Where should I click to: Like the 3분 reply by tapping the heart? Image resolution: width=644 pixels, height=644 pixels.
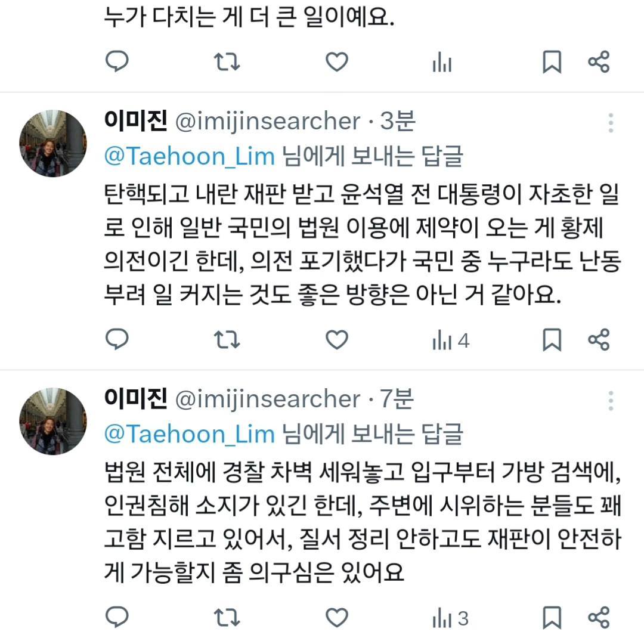336,339
